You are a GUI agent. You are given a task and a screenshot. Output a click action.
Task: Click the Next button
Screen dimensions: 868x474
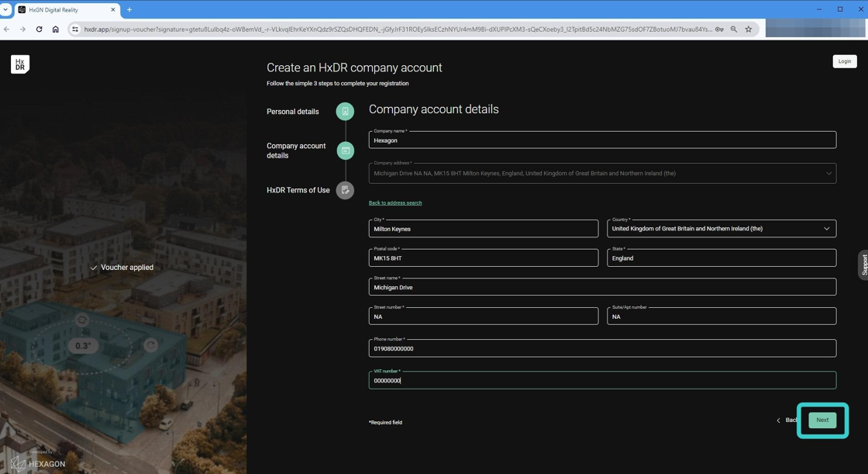tap(822, 420)
